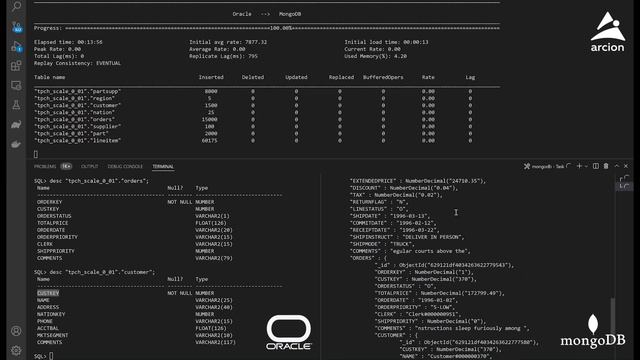The width and height of the screenshot is (640, 360).
Task: Click the Inserted column header
Action: pyautogui.click(x=211, y=77)
